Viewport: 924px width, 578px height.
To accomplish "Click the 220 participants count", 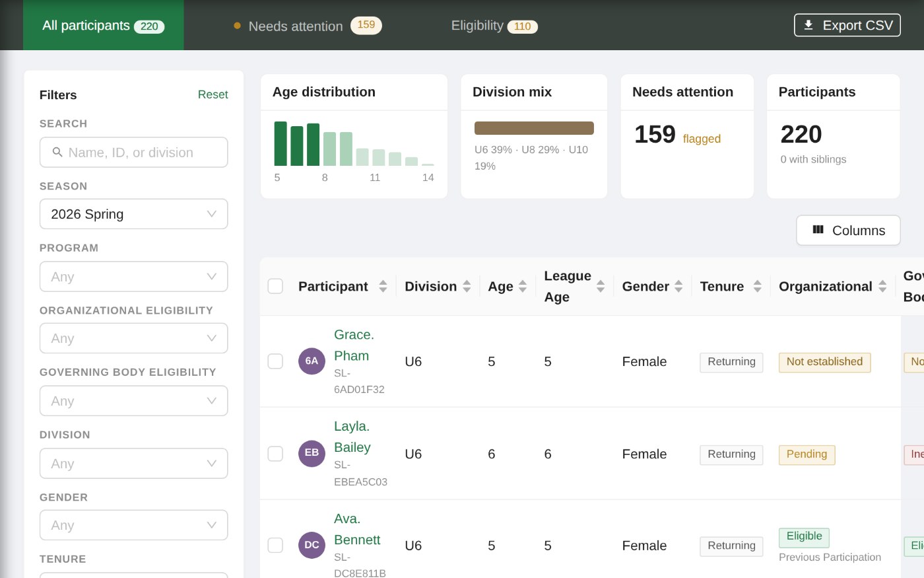I will [801, 134].
